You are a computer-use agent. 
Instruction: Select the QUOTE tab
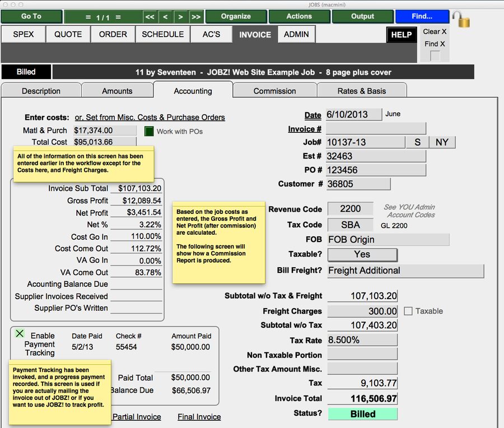(x=68, y=34)
